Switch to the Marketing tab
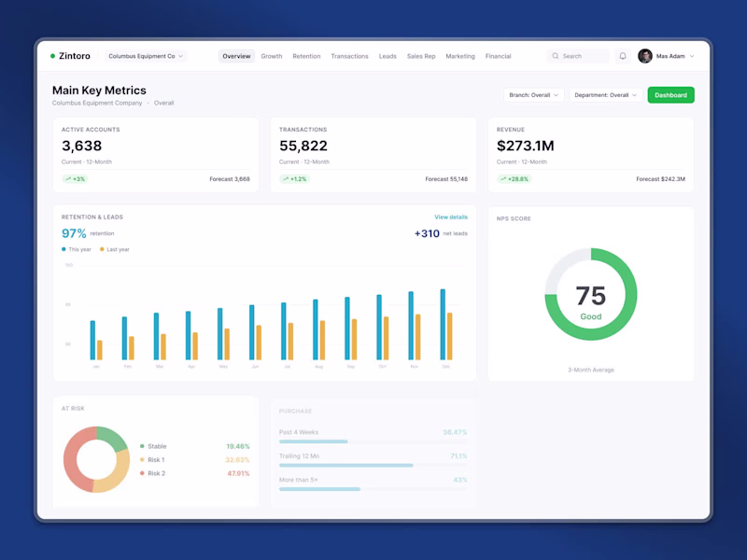The height and width of the screenshot is (560, 747). coord(460,56)
